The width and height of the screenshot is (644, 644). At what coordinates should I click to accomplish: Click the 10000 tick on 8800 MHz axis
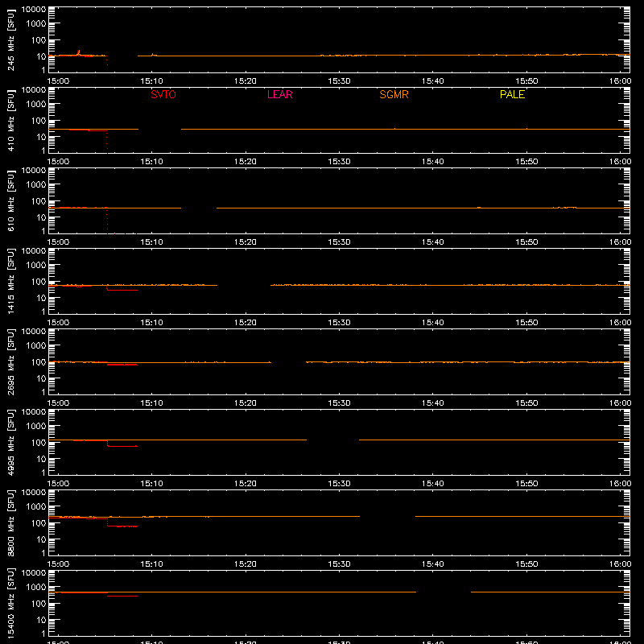(34, 493)
